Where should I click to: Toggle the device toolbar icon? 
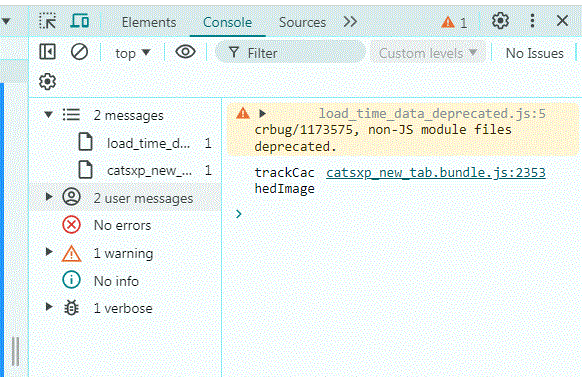tap(80, 21)
